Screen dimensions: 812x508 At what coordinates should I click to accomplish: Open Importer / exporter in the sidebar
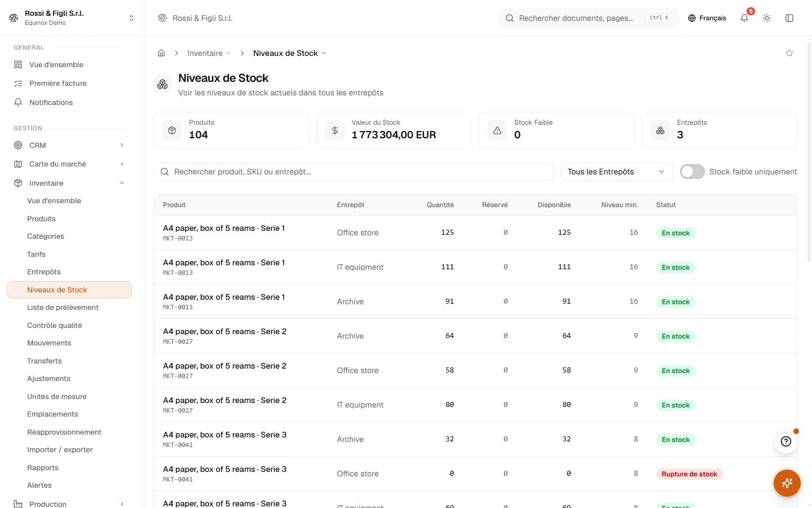[60, 449]
